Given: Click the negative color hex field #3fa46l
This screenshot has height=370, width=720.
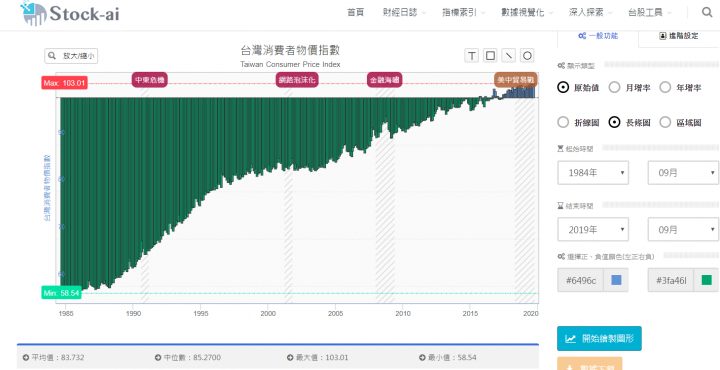Looking at the screenshot, I should [x=671, y=280].
